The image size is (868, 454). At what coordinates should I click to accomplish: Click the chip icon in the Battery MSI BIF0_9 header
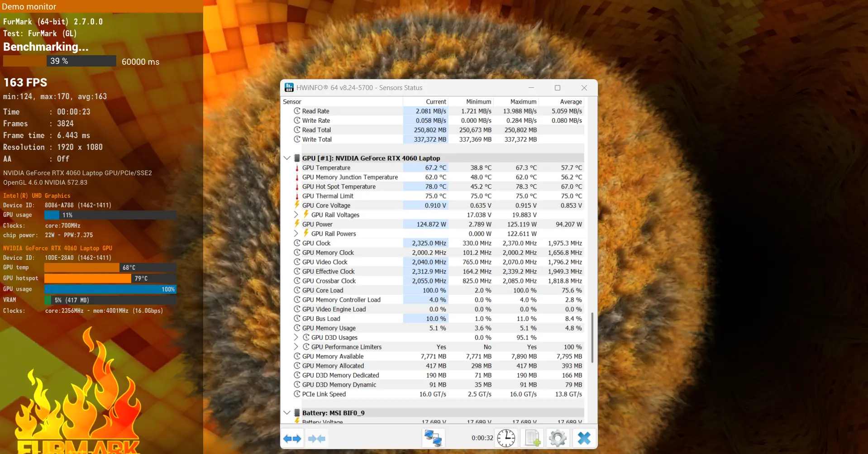(297, 413)
